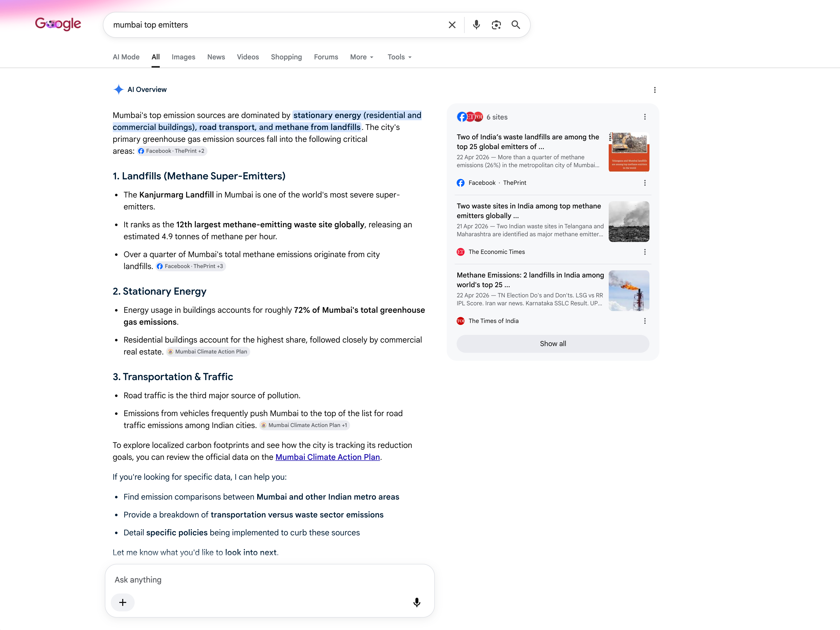
Task: Open AI Overview three-dot options menu
Action: 655,90
